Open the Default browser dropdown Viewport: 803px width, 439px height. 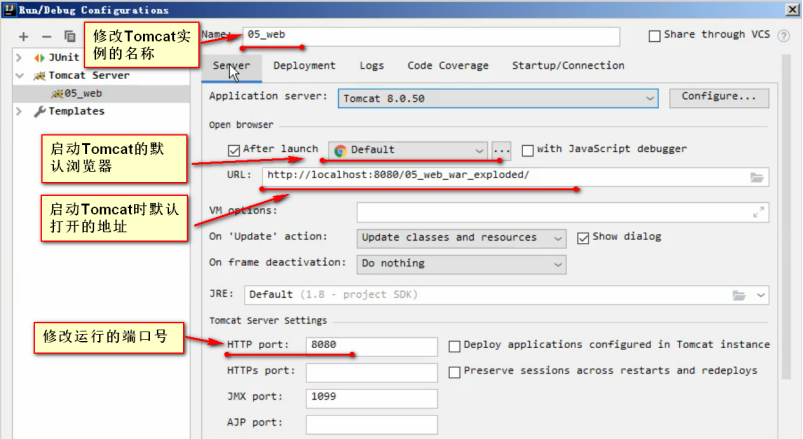point(408,150)
